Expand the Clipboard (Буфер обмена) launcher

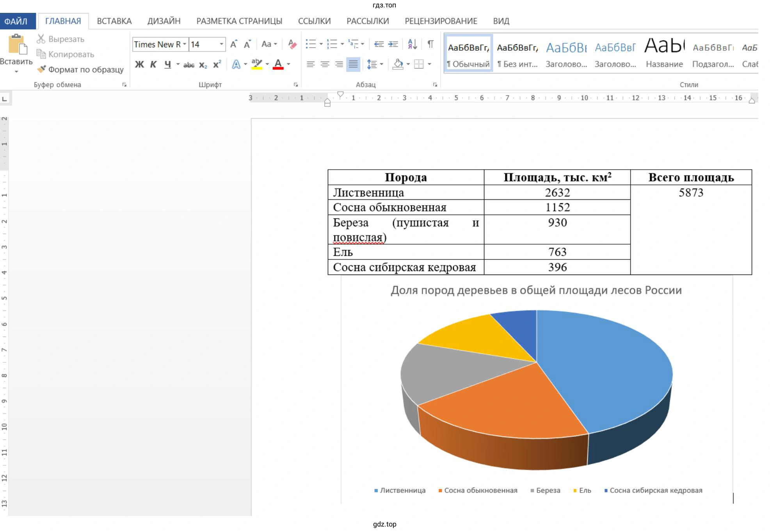pyautogui.click(x=124, y=85)
